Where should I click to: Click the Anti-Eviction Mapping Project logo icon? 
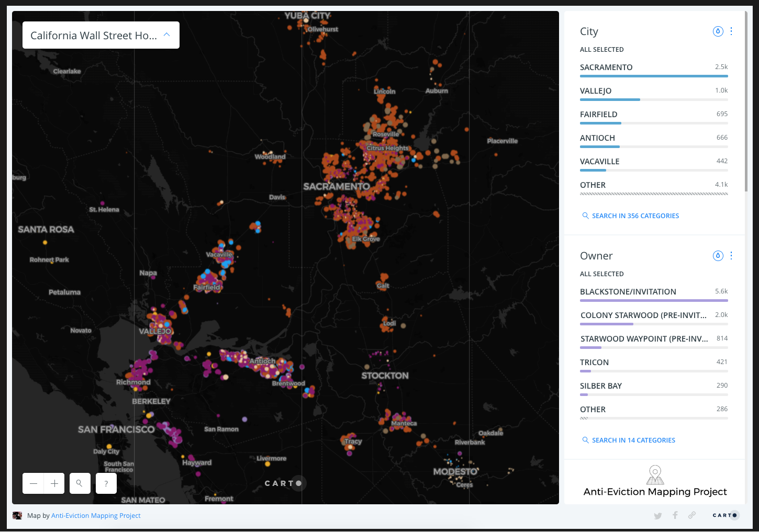[655, 475]
